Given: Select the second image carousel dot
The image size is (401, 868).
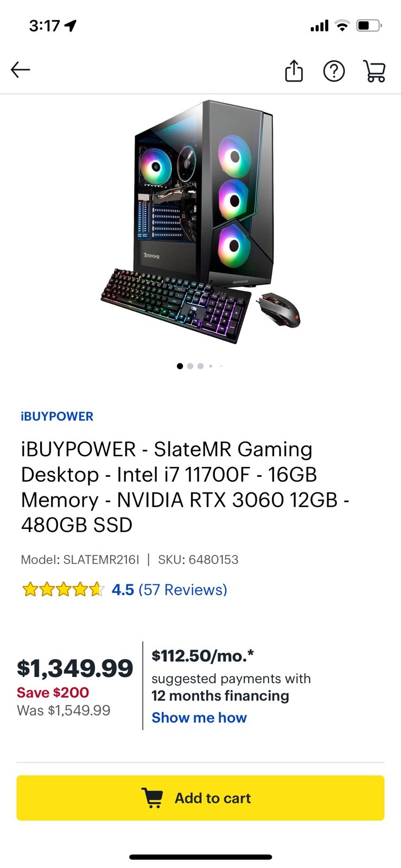Looking at the screenshot, I should click(190, 366).
